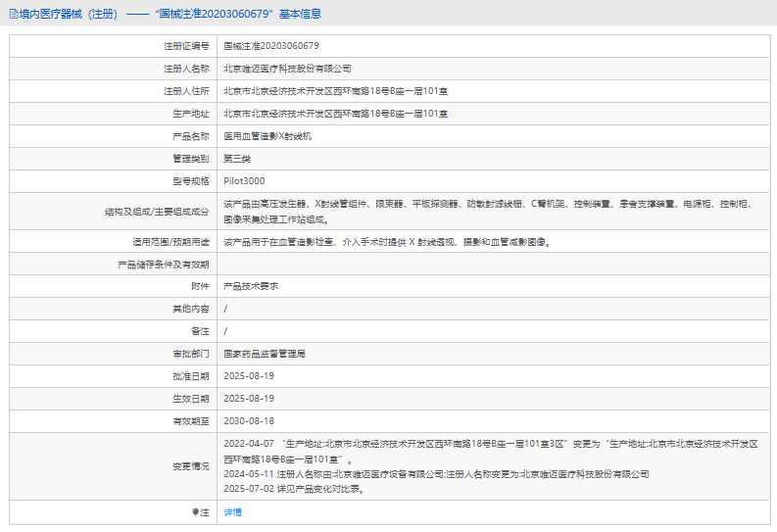
Task: Select model specification Pilot3000
Action: click(244, 181)
